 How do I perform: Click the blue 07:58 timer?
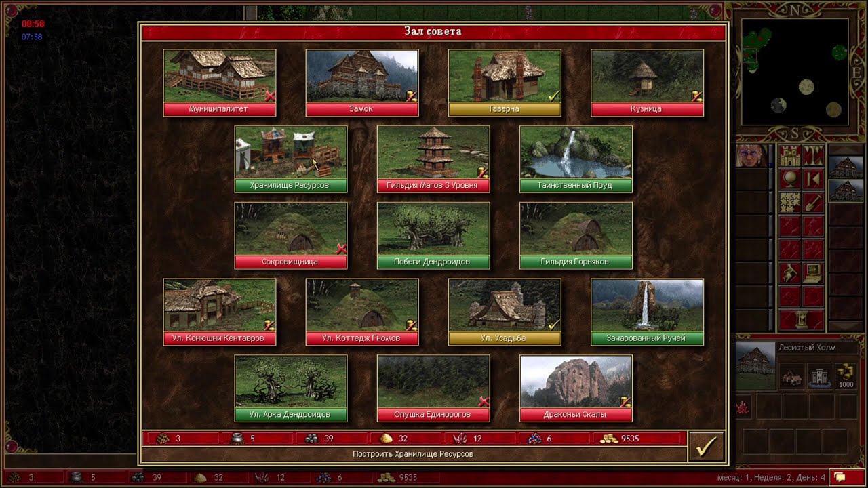click(x=32, y=37)
